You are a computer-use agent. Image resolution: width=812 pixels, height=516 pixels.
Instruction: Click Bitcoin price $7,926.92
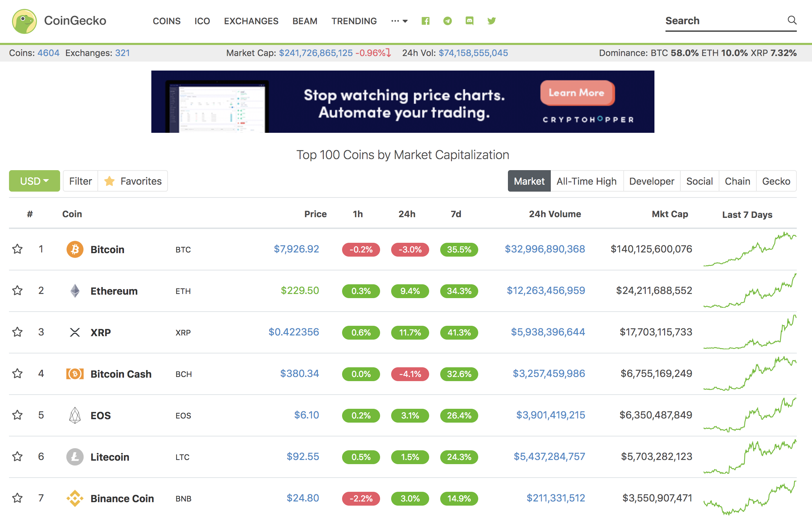[296, 249]
